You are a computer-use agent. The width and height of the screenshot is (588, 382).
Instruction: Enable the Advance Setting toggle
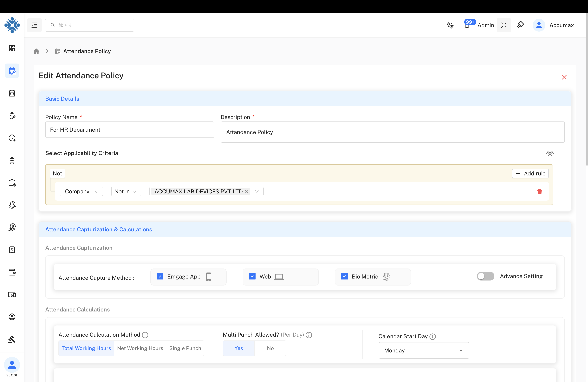click(x=485, y=276)
